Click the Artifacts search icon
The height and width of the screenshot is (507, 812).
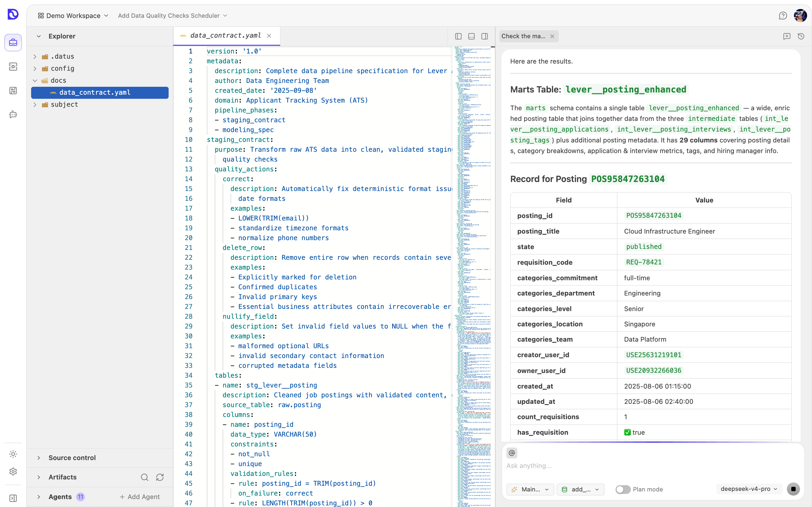(145, 477)
